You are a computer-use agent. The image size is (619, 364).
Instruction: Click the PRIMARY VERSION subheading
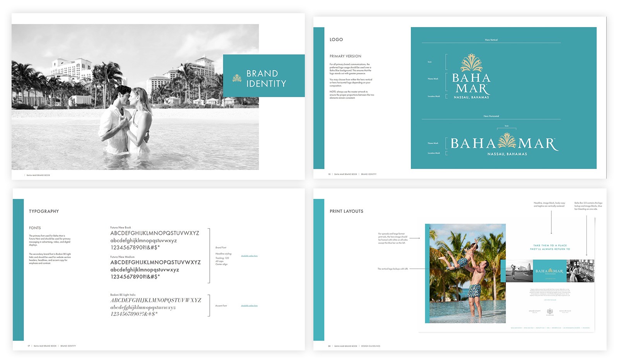[x=345, y=56]
